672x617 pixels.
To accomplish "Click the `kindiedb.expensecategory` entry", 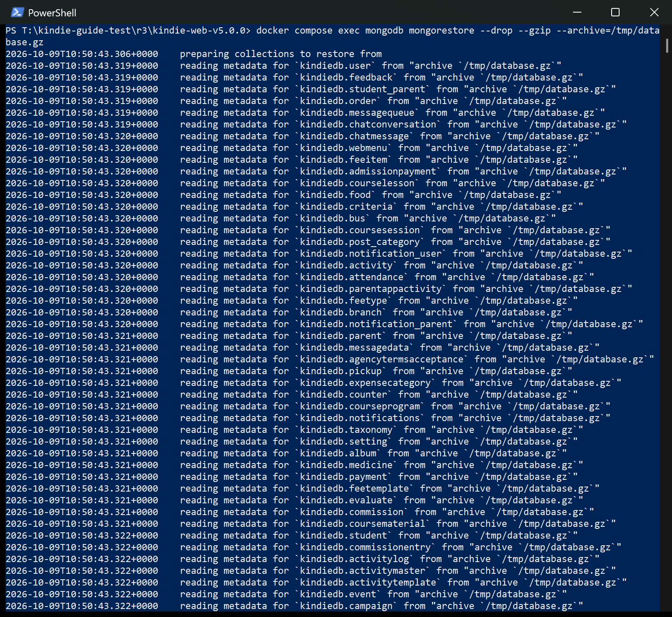I will tap(365, 383).
